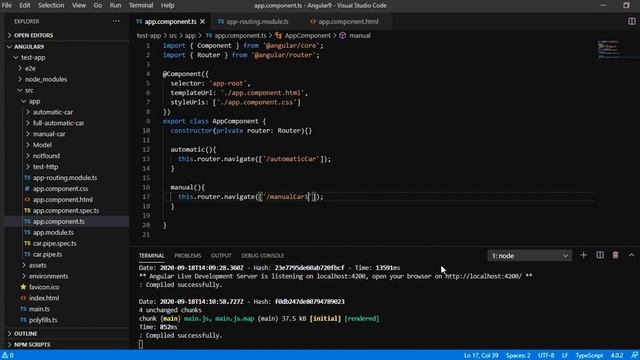This screenshot has height=360, width=640.
Task: Open app.module.ts file
Action: [x=53, y=232]
